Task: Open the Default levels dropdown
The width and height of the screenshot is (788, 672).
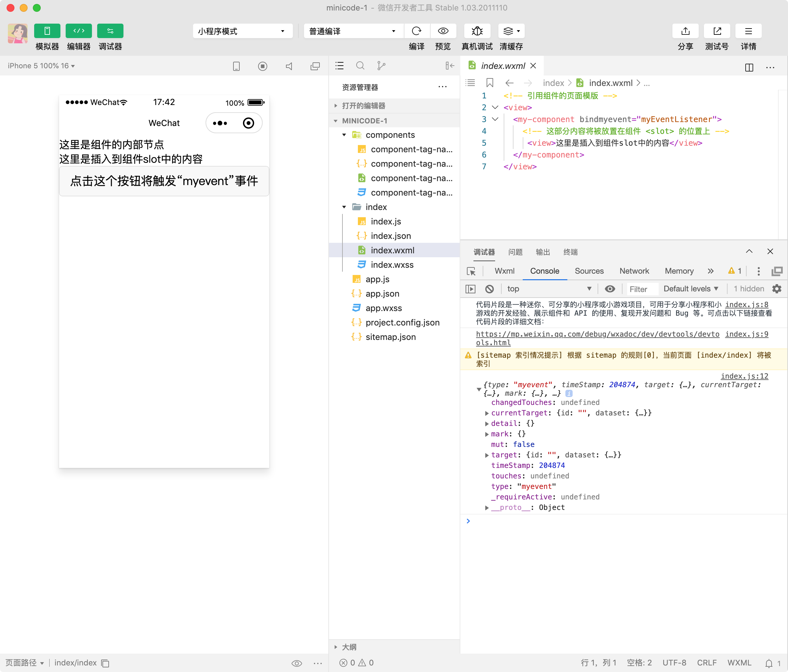Action: 690,289
